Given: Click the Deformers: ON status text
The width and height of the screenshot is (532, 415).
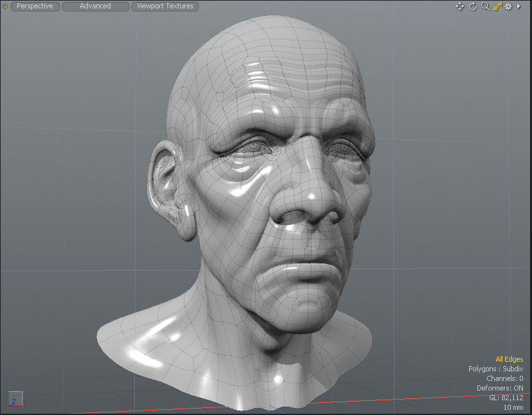Looking at the screenshot, I should [499, 388].
